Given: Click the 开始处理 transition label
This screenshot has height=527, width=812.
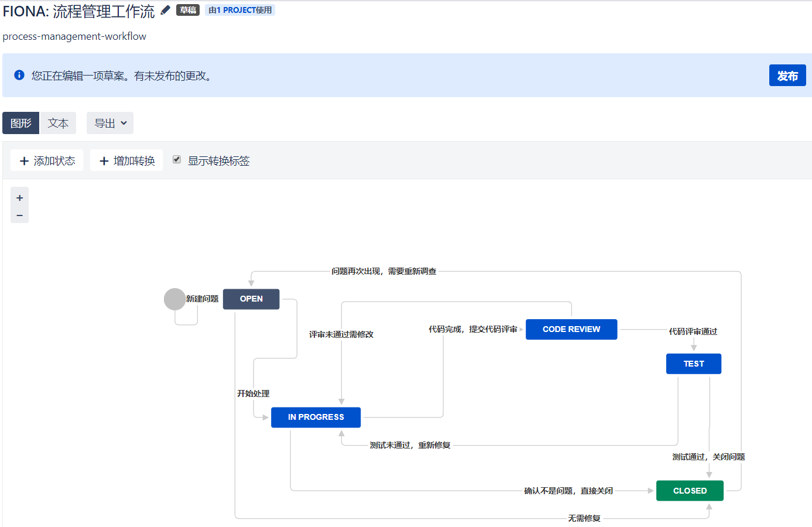Looking at the screenshot, I should click(253, 393).
